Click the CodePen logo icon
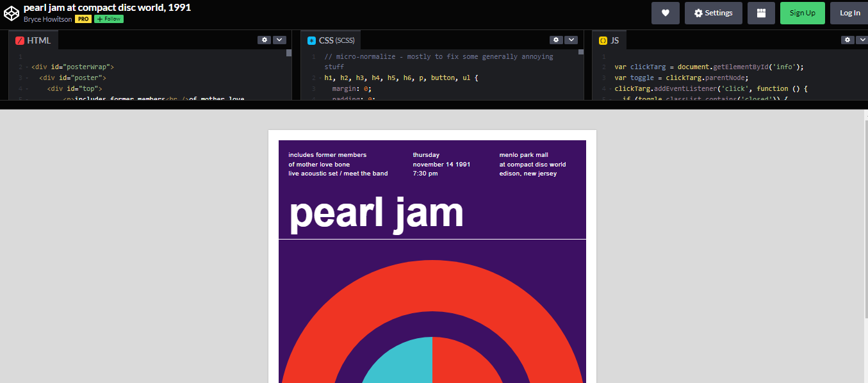 11,13
